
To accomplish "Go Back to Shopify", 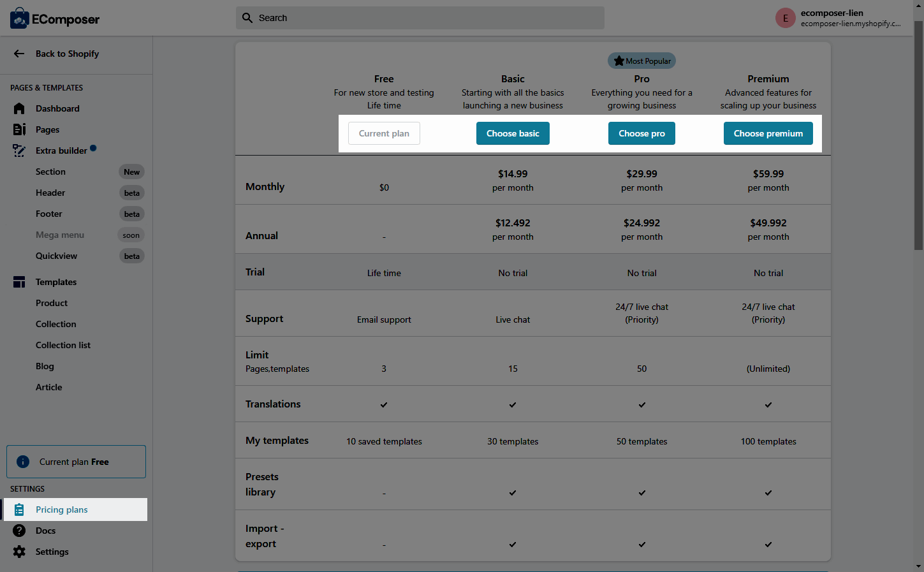I will (x=67, y=54).
